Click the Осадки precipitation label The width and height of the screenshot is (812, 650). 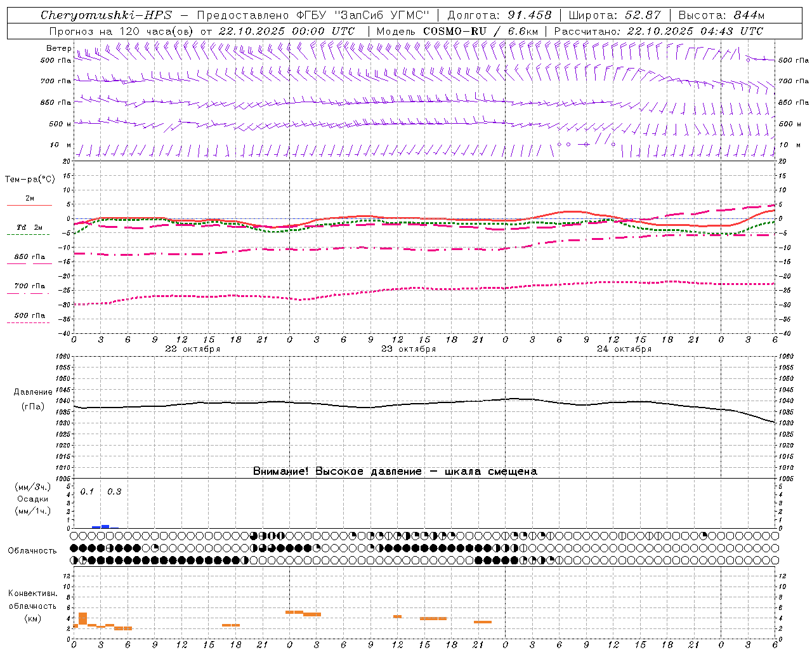[x=33, y=499]
